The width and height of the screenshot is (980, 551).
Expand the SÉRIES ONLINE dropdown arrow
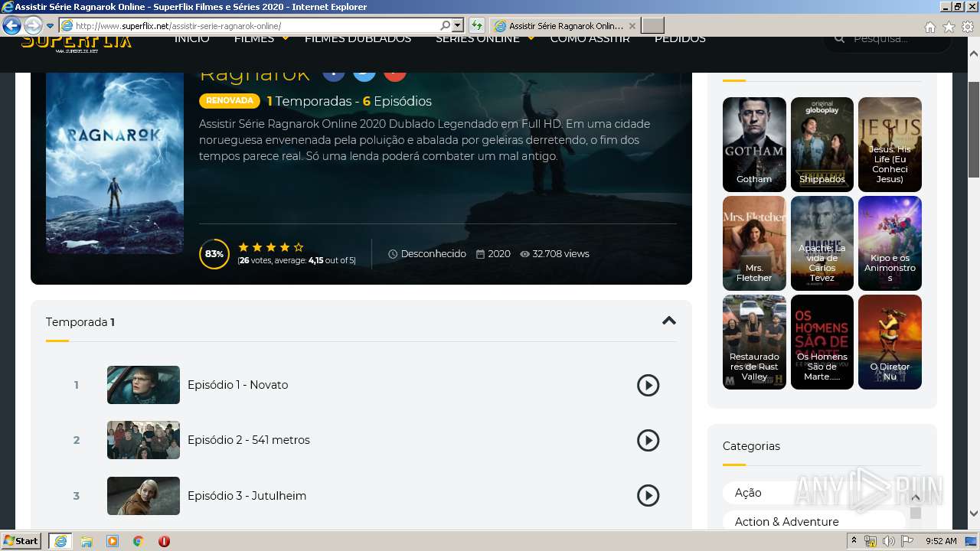point(531,38)
